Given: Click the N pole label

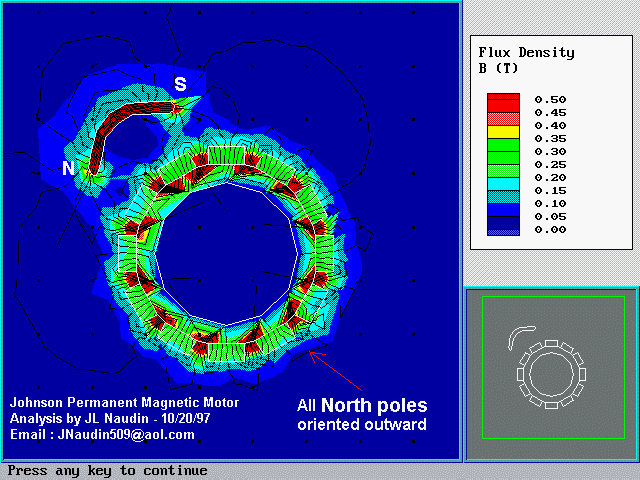Looking at the screenshot, I should (68, 169).
